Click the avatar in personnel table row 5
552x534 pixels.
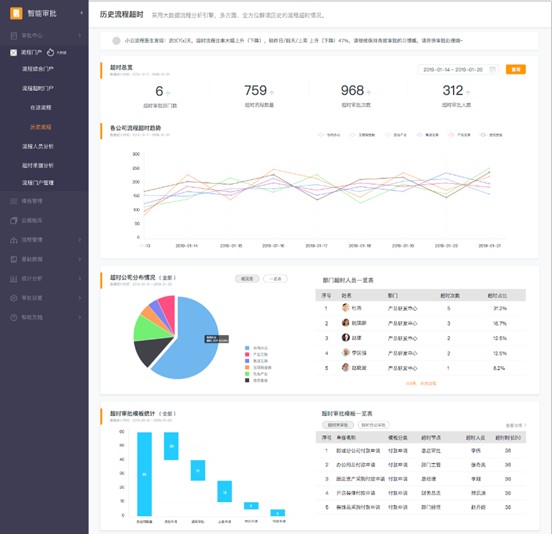346,367
